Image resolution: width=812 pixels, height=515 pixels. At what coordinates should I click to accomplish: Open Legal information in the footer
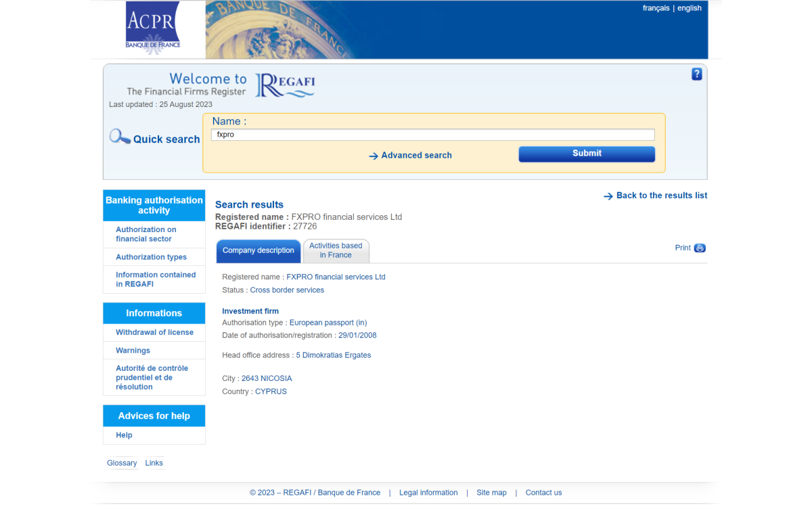coord(428,493)
